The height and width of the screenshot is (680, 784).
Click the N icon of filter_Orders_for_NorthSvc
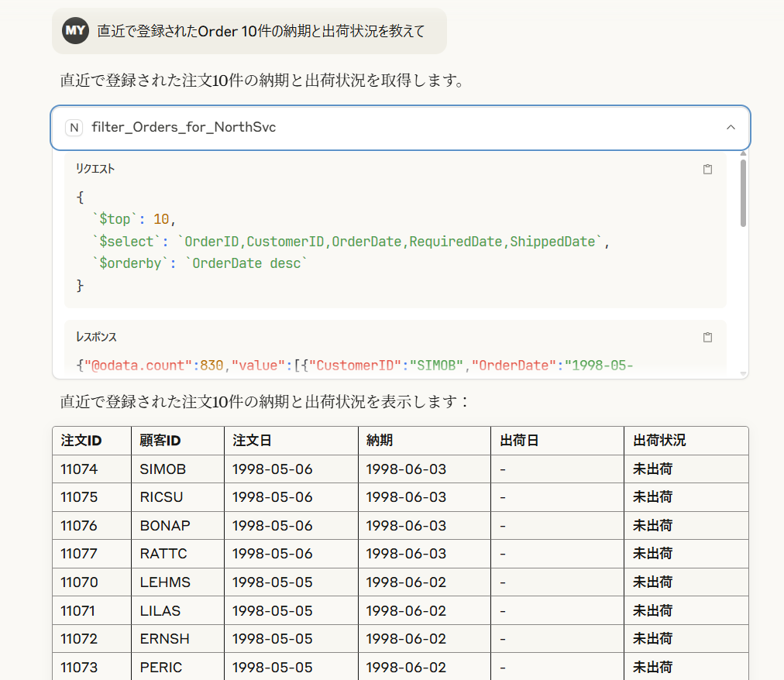[74, 128]
